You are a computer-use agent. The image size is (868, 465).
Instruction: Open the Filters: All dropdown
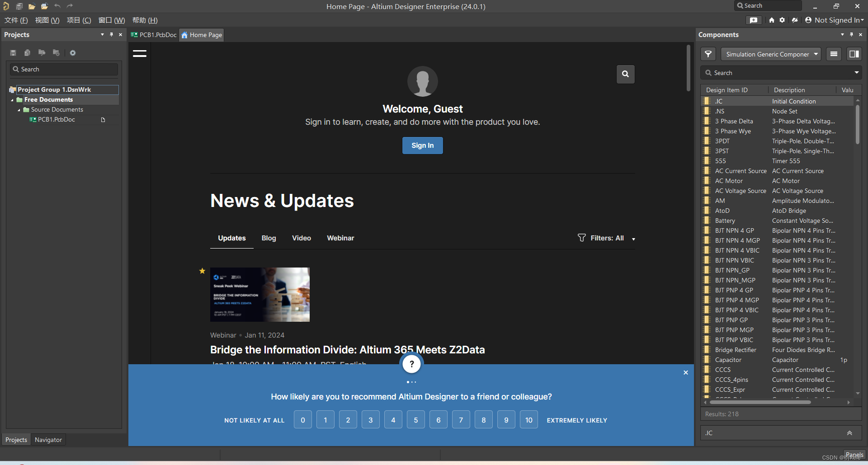607,238
